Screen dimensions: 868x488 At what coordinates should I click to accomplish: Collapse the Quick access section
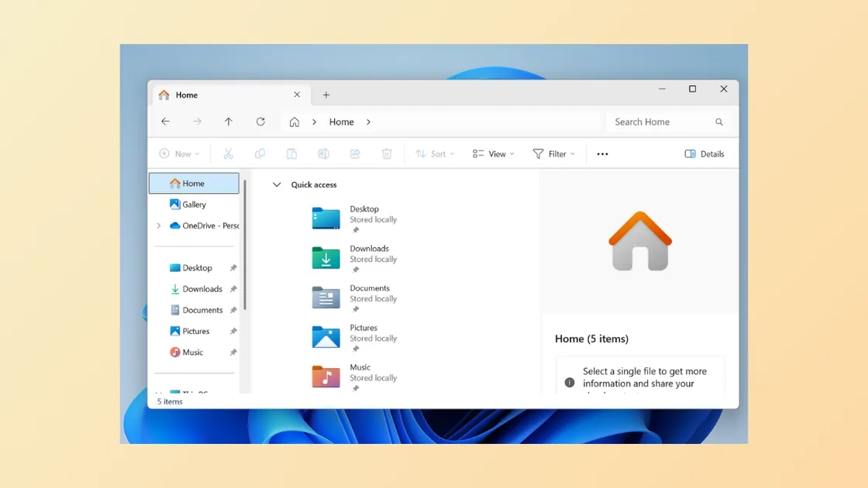pyautogui.click(x=277, y=184)
